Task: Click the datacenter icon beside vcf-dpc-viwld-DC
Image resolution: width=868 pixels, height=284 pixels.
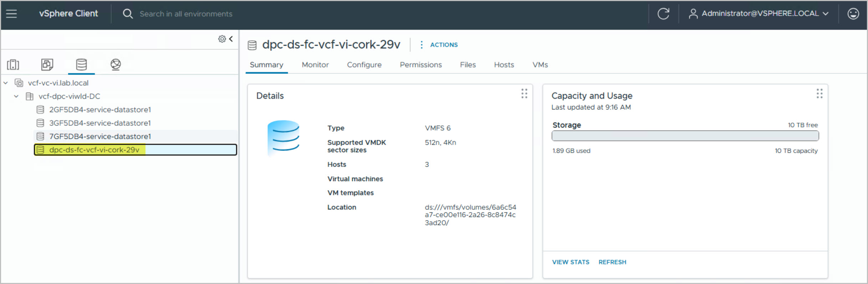Action: pos(30,96)
